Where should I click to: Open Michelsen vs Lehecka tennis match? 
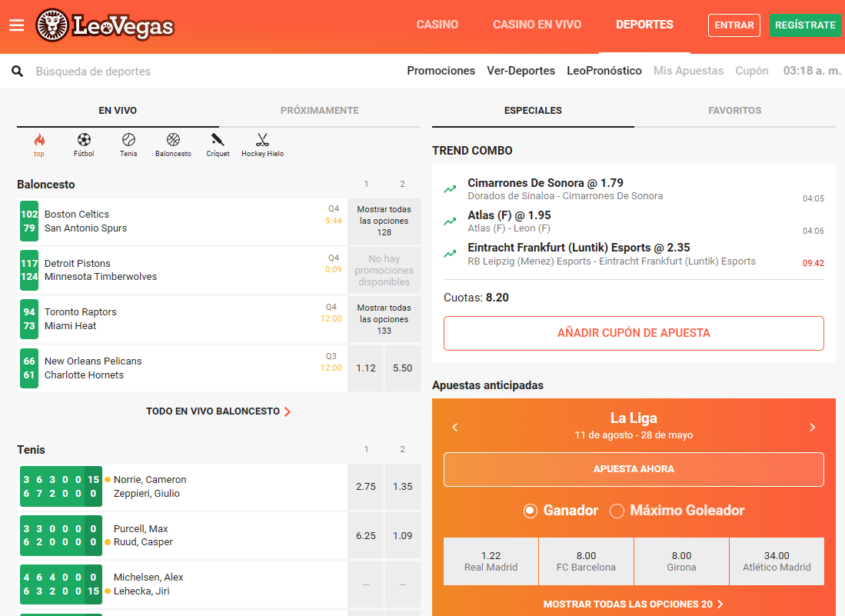[182, 584]
